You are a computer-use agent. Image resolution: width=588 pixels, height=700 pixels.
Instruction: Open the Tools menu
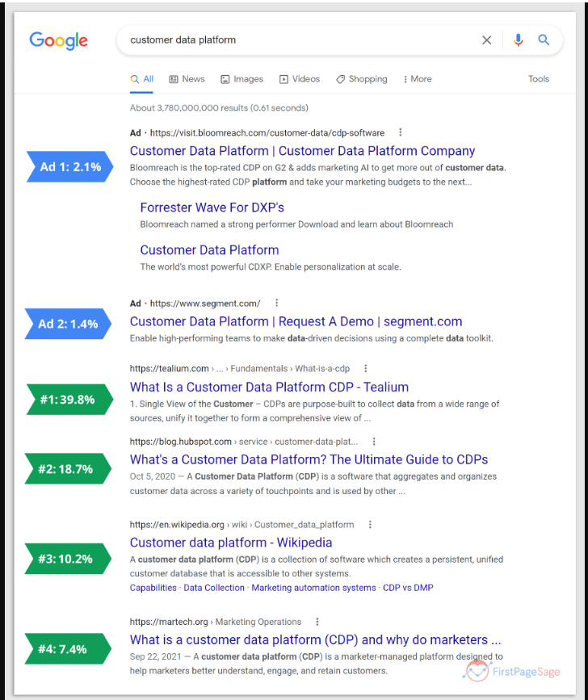[539, 79]
